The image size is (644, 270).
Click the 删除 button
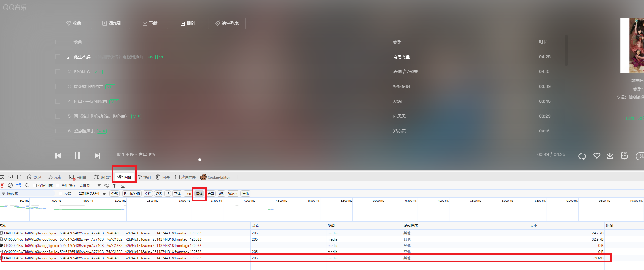[x=188, y=23]
